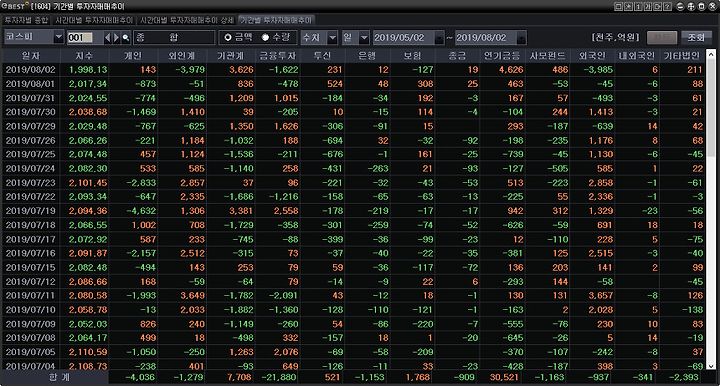
Task: Click the 종합 sector name field
Action: [x=174, y=38]
